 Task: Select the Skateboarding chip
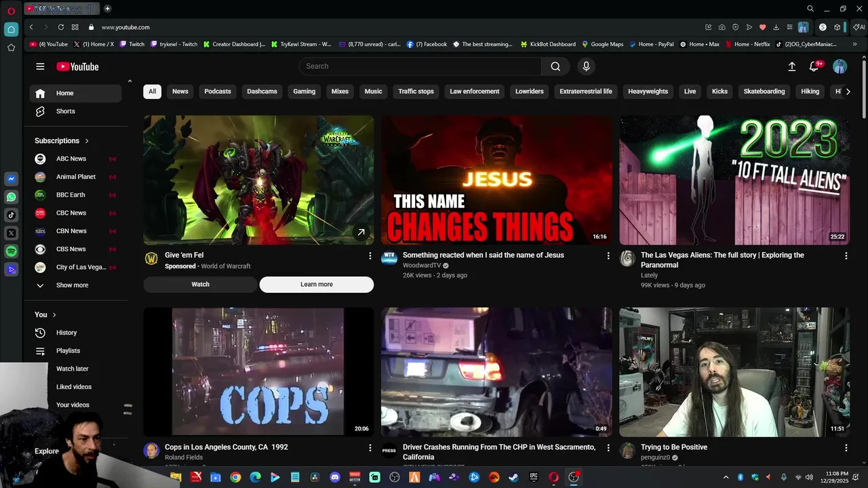[764, 91]
